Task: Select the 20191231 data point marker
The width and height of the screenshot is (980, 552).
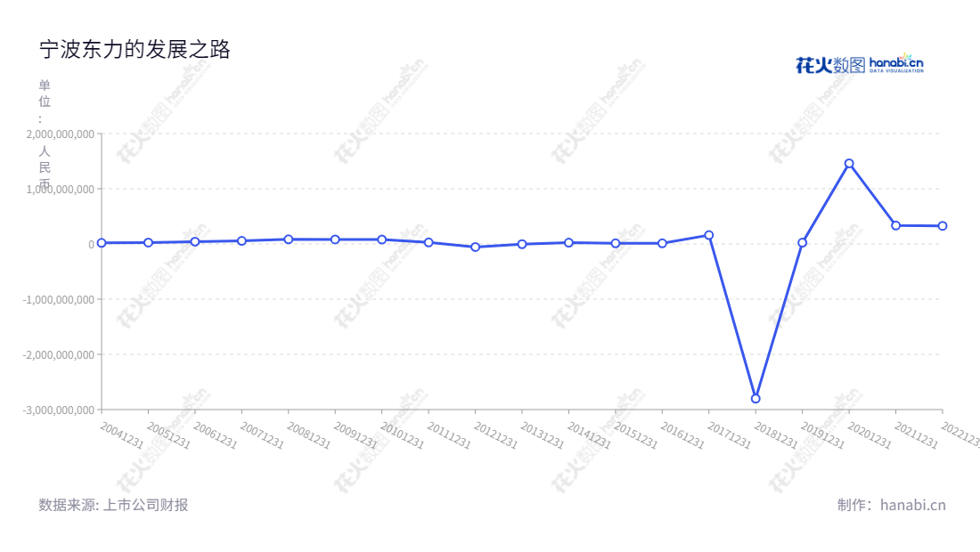Action: point(802,242)
